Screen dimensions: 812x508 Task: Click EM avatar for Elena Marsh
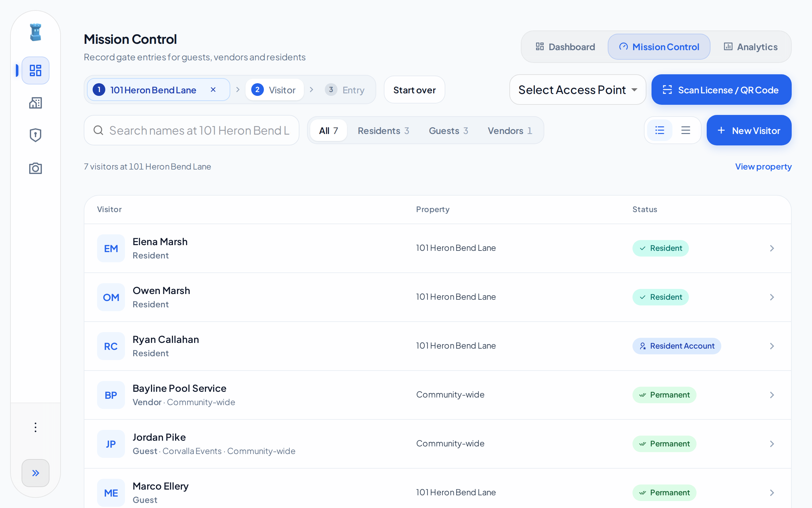pyautogui.click(x=111, y=248)
